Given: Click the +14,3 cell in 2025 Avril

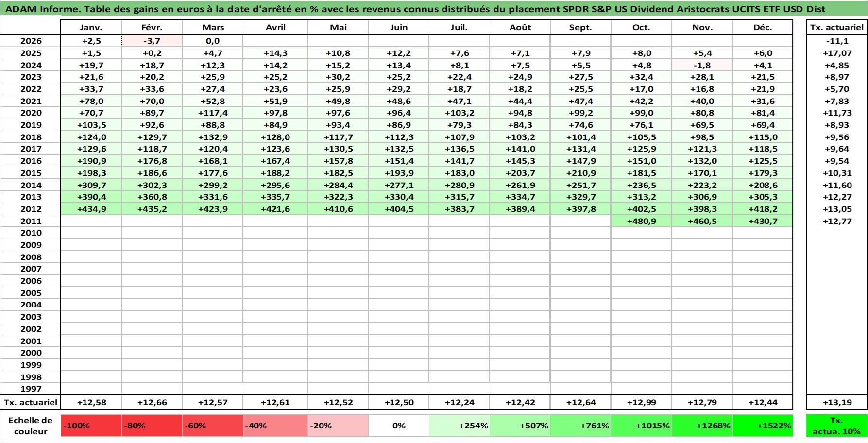Looking at the screenshot, I should tap(275, 53).
